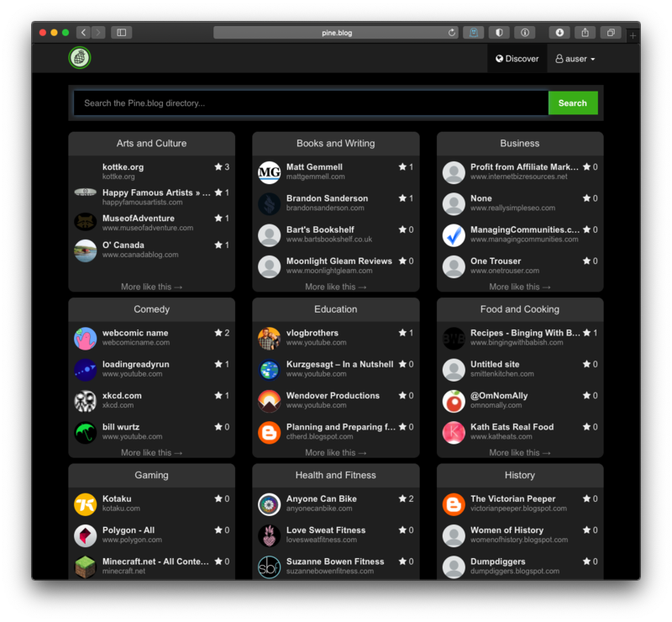The height and width of the screenshot is (622, 672).
Task: Star the Kotaku feed
Action: [218, 498]
